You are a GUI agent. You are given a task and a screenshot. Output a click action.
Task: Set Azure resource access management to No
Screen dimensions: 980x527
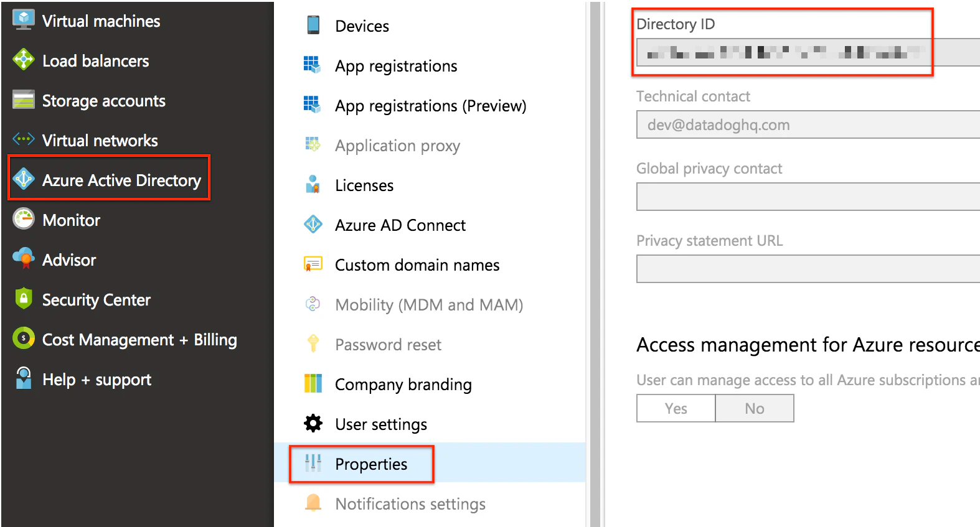point(755,408)
